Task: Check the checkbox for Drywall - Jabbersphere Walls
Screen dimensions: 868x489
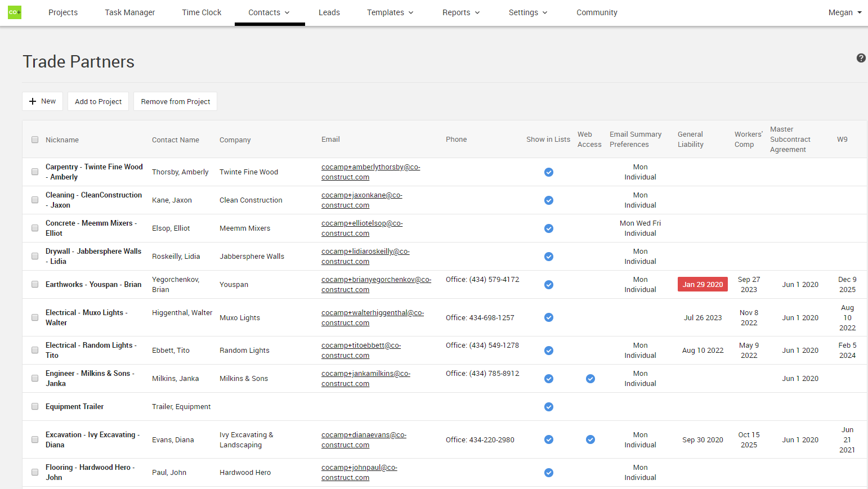Action: pyautogui.click(x=35, y=256)
